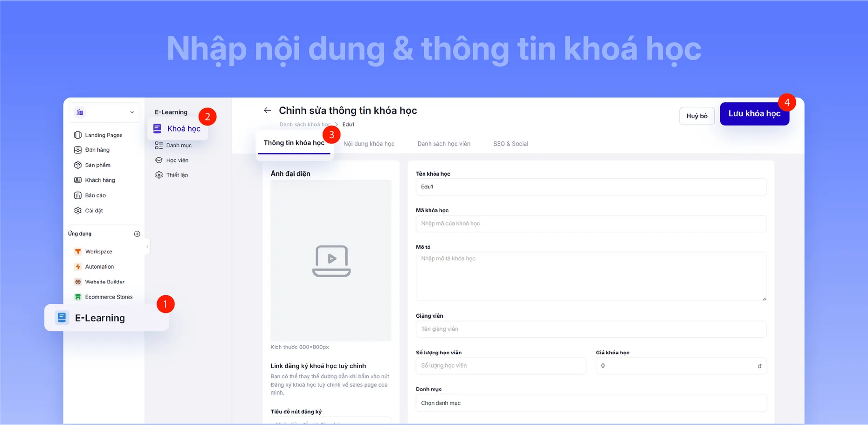Image resolution: width=868 pixels, height=425 pixels.
Task: Open the Chọn danh mục dropdown
Action: click(x=591, y=403)
